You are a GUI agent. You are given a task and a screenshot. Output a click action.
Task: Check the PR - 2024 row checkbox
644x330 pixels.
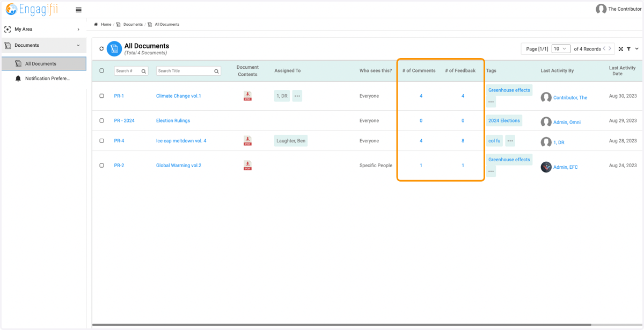(x=101, y=120)
